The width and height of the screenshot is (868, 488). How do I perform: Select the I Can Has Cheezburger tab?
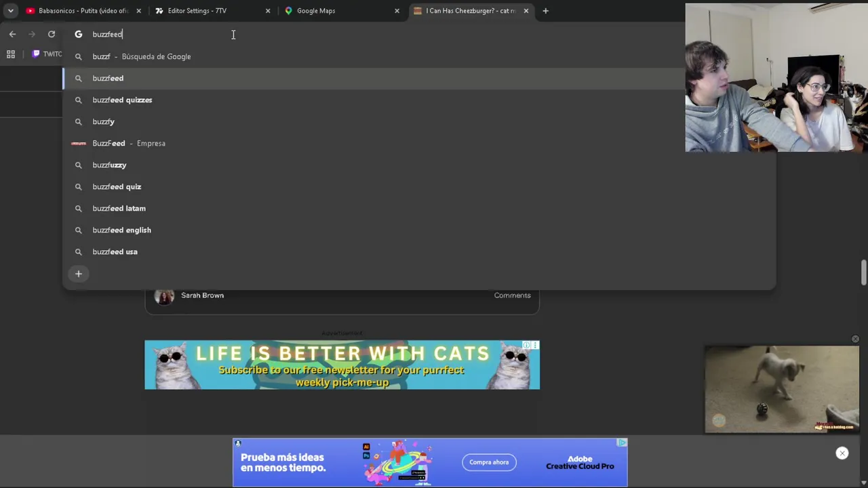pos(470,11)
